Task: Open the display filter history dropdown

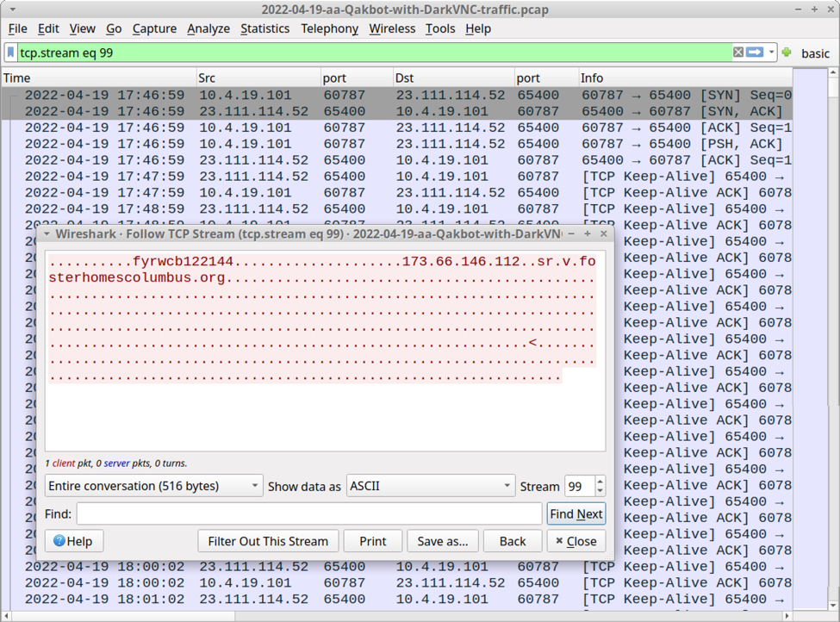Action: pyautogui.click(x=771, y=52)
